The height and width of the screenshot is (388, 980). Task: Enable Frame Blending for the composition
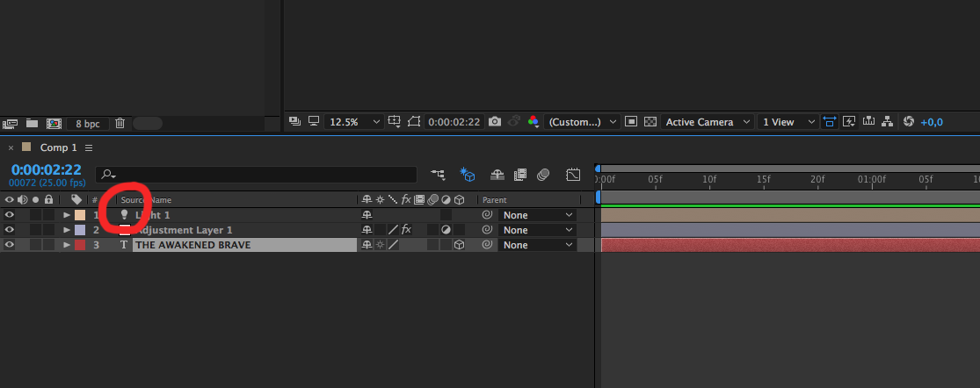point(520,175)
